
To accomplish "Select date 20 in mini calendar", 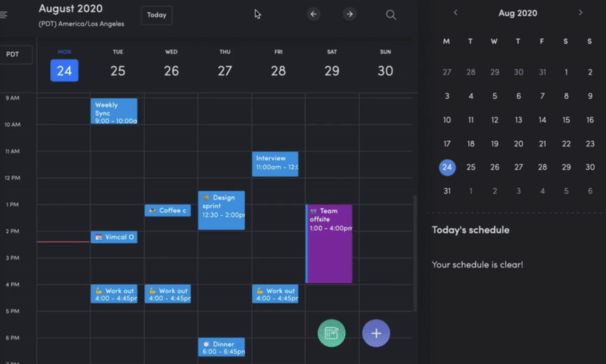I will pyautogui.click(x=518, y=144).
